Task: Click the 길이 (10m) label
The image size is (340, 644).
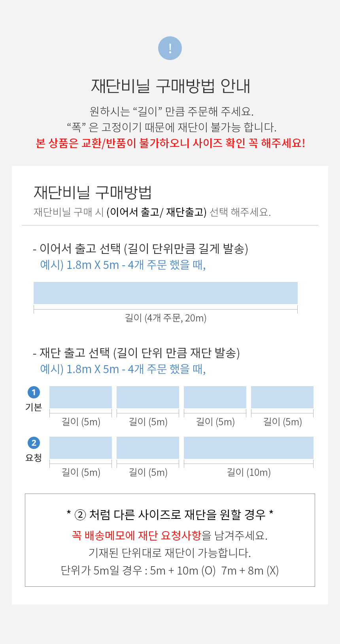Action: 249,472
